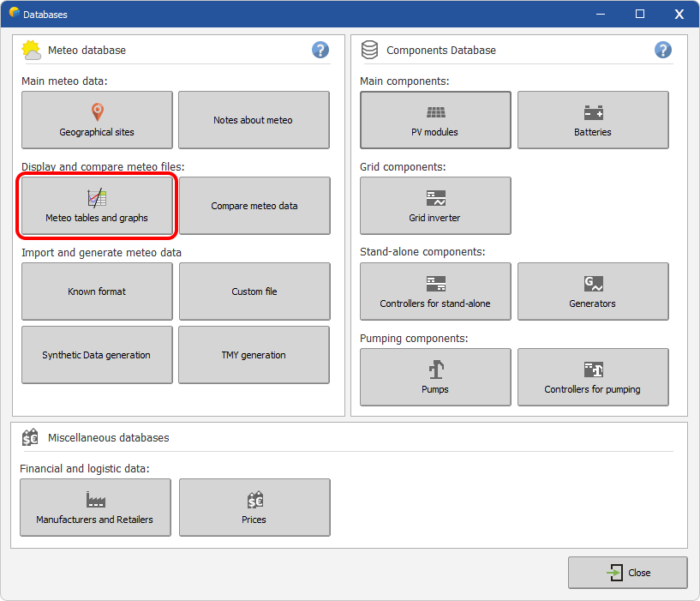Open Controllers for stand-alone
The width and height of the screenshot is (700, 601).
[435, 291]
